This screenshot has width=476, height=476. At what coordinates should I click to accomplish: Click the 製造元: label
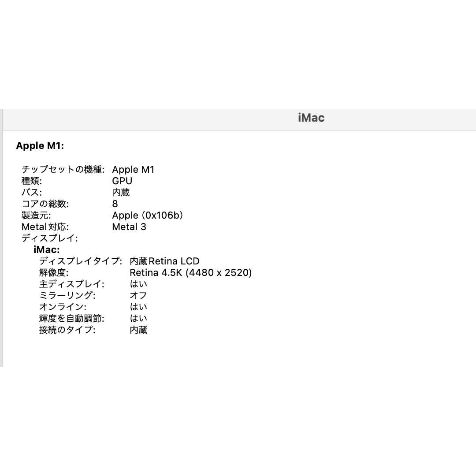36,215
